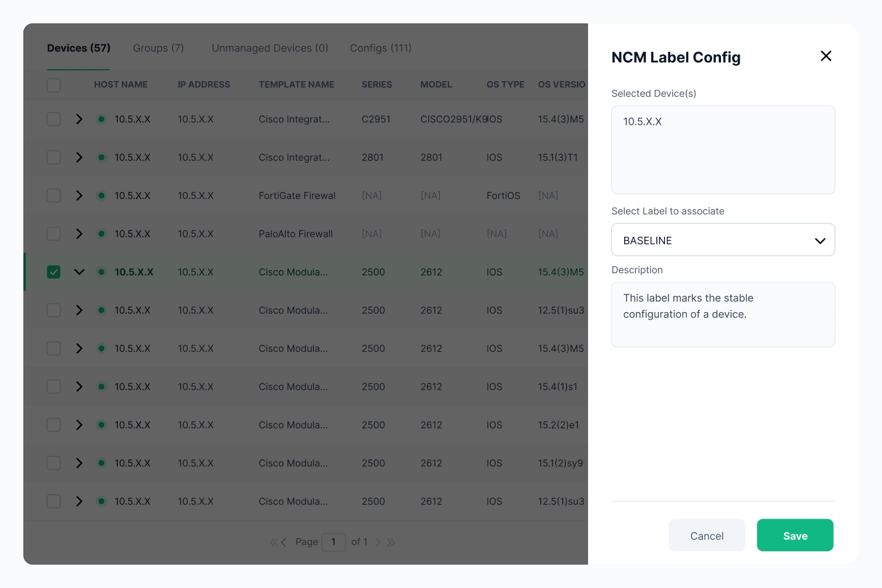Uncheck the selected Cisco Modular 2612 device
882x588 pixels.
pos(54,272)
